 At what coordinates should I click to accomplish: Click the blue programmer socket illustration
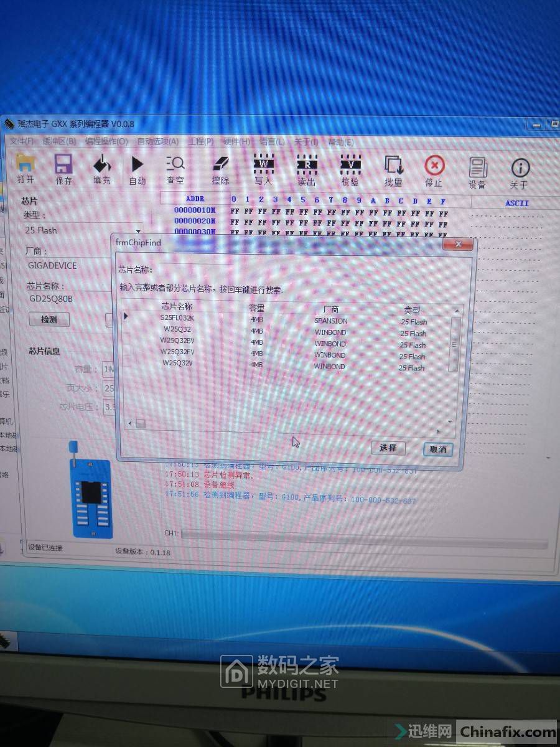click(x=91, y=491)
